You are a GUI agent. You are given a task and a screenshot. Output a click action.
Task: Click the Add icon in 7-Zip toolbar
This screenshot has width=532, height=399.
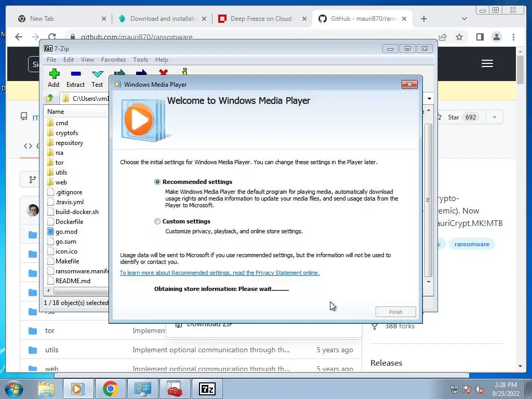click(x=54, y=78)
